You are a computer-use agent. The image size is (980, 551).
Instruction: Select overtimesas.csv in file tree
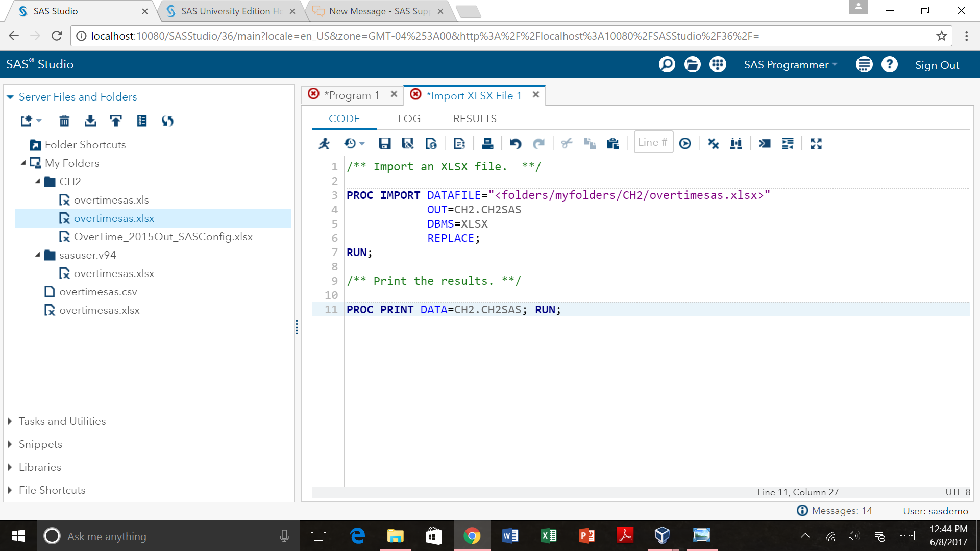pos(98,292)
